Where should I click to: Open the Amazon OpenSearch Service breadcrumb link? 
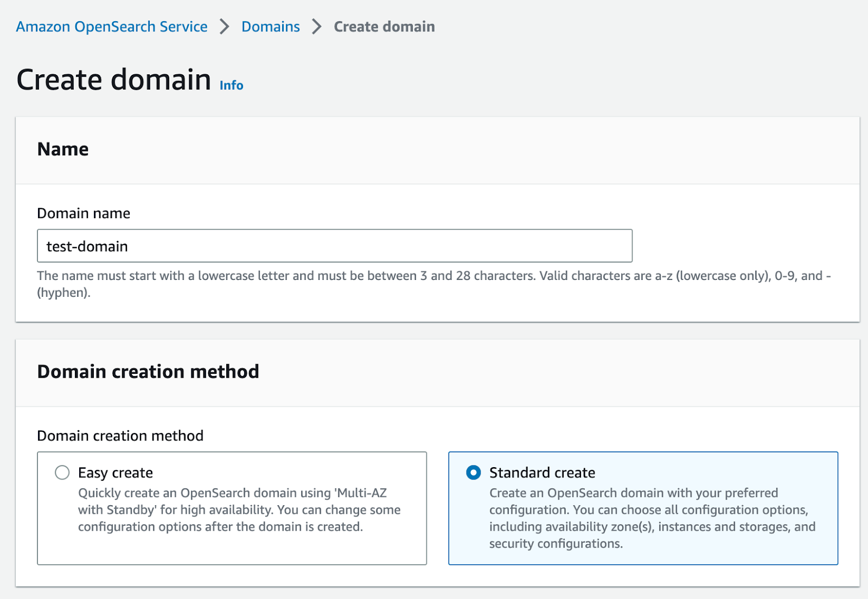(112, 27)
